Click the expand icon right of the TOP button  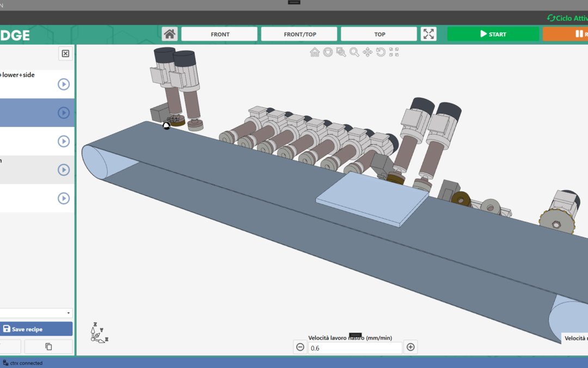tap(429, 34)
